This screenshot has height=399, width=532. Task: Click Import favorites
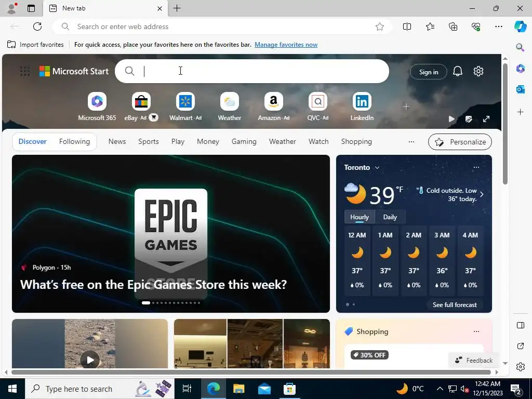click(x=35, y=45)
